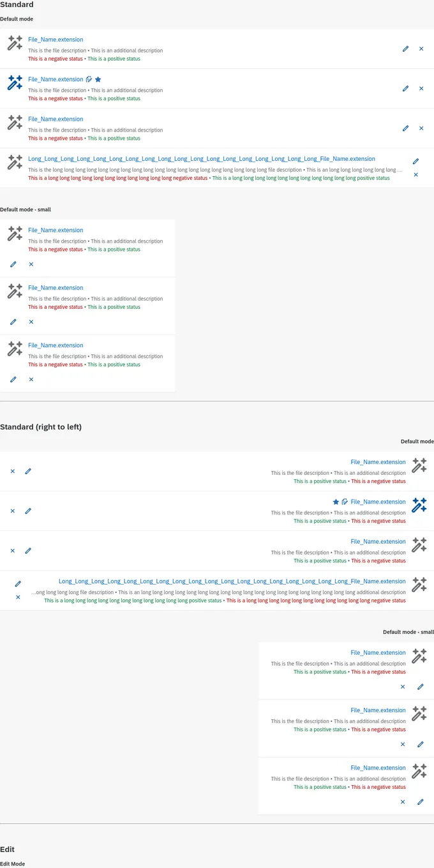Open long file name link in left-to-right list
Screen dimensions: 434x868
tap(202, 159)
